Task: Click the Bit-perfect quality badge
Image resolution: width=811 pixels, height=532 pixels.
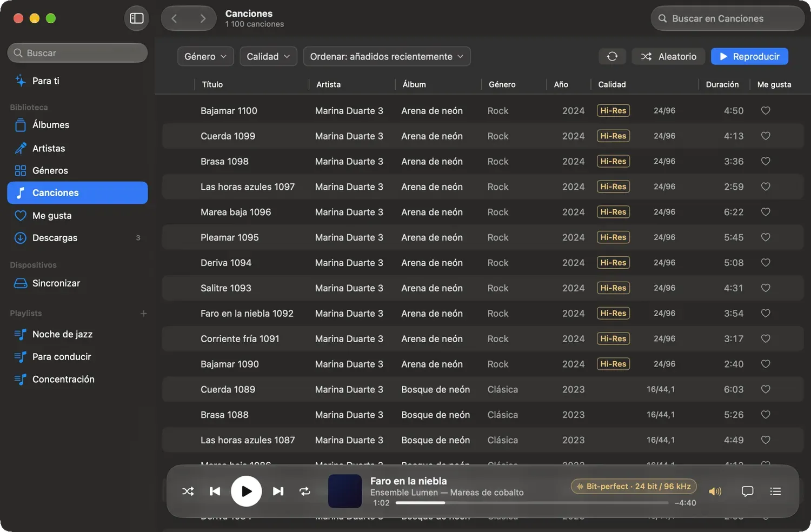Action: [x=634, y=486]
